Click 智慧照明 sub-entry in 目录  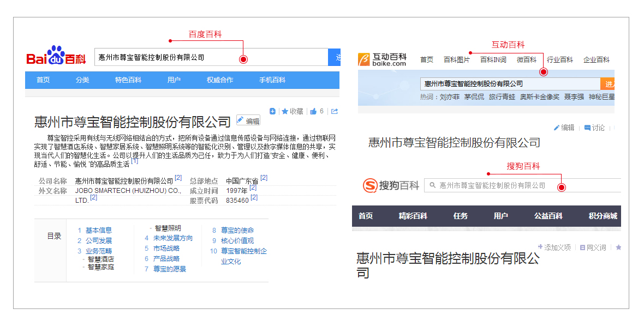(168, 228)
